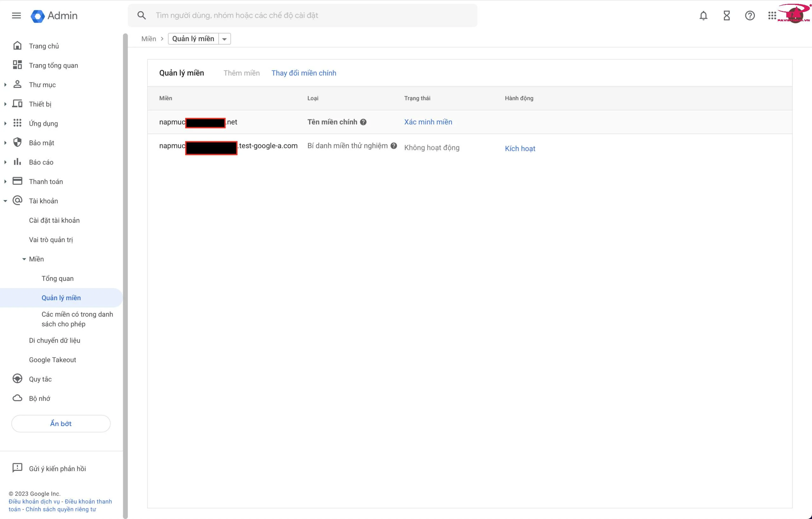Expand the Thư mục section arrow
Image resolution: width=812 pixels, height=519 pixels.
click(5, 85)
